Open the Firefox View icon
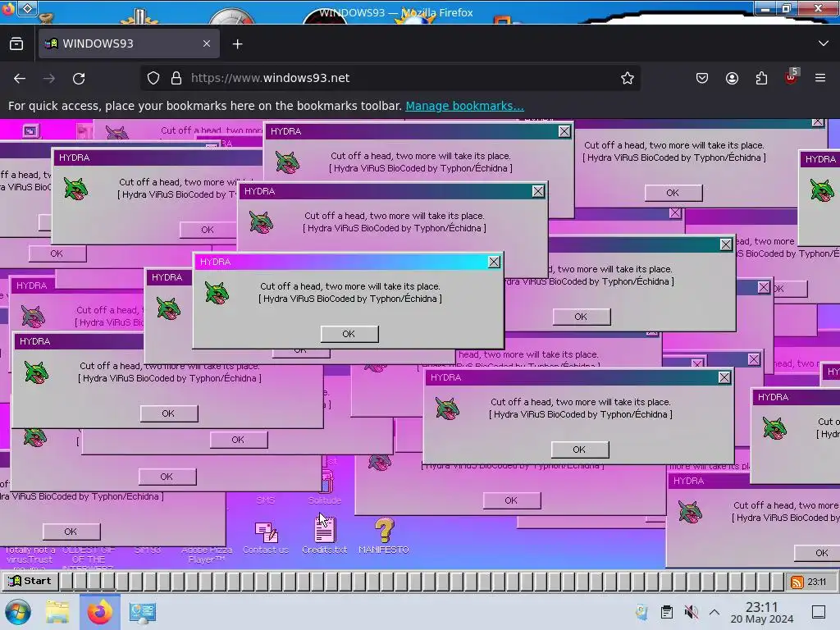The width and height of the screenshot is (840, 630). [16, 44]
